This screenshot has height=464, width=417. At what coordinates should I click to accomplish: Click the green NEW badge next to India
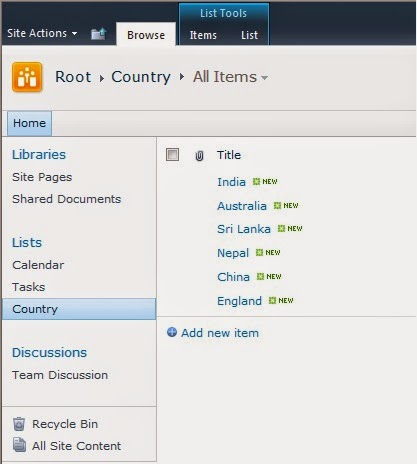(x=265, y=181)
